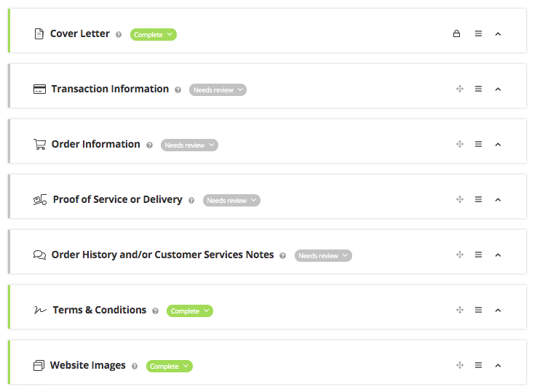Viewport: 537px width, 392px height.
Task: Open the hamburger menu on Cover Letter row
Action: pos(478,33)
